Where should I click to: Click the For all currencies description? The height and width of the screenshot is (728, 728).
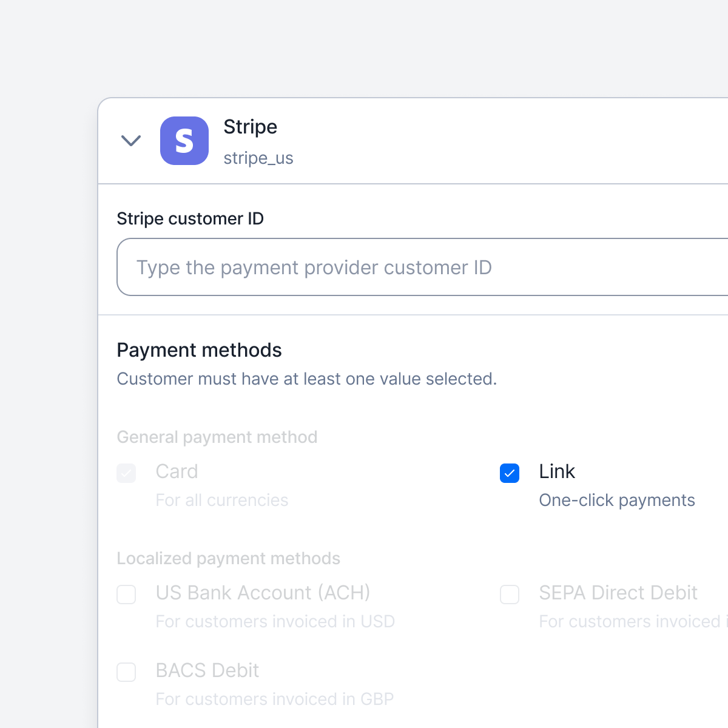(222, 500)
